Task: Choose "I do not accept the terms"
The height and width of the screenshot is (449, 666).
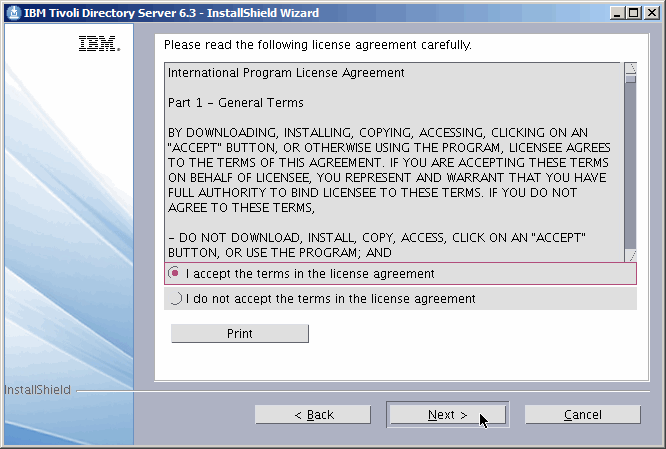Action: click(176, 298)
